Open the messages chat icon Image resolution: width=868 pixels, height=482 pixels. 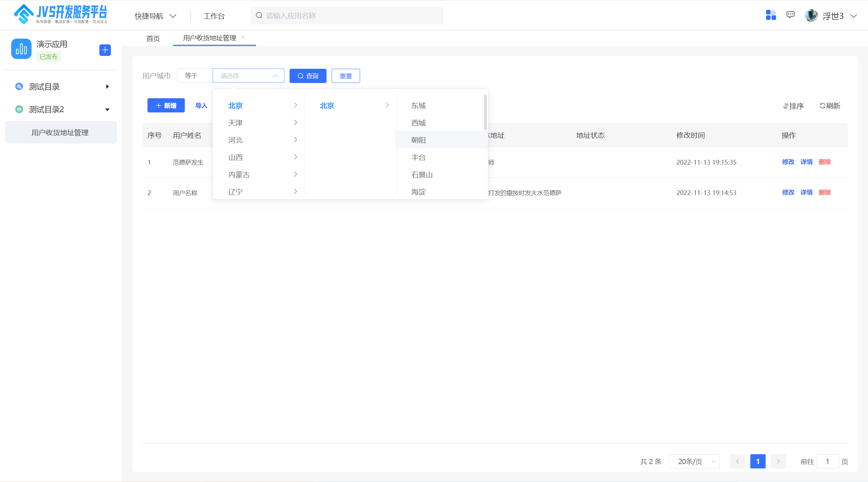790,15
